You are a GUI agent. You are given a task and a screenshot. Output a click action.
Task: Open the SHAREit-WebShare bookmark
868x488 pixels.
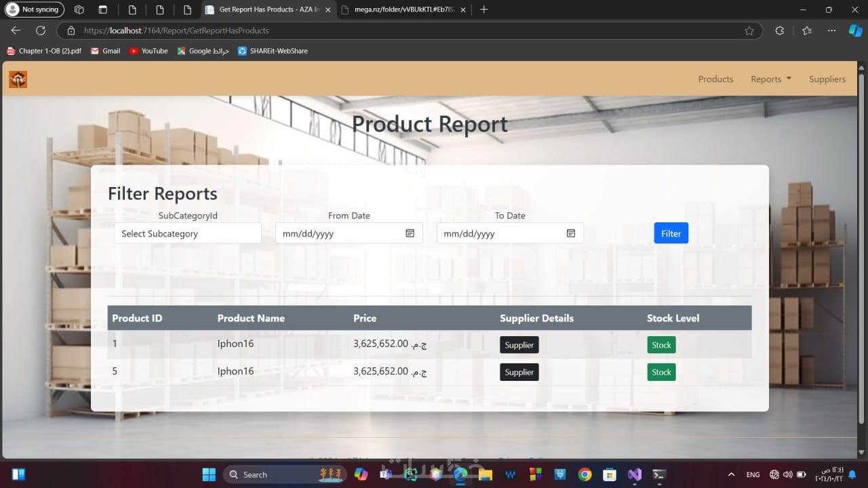[x=273, y=51]
